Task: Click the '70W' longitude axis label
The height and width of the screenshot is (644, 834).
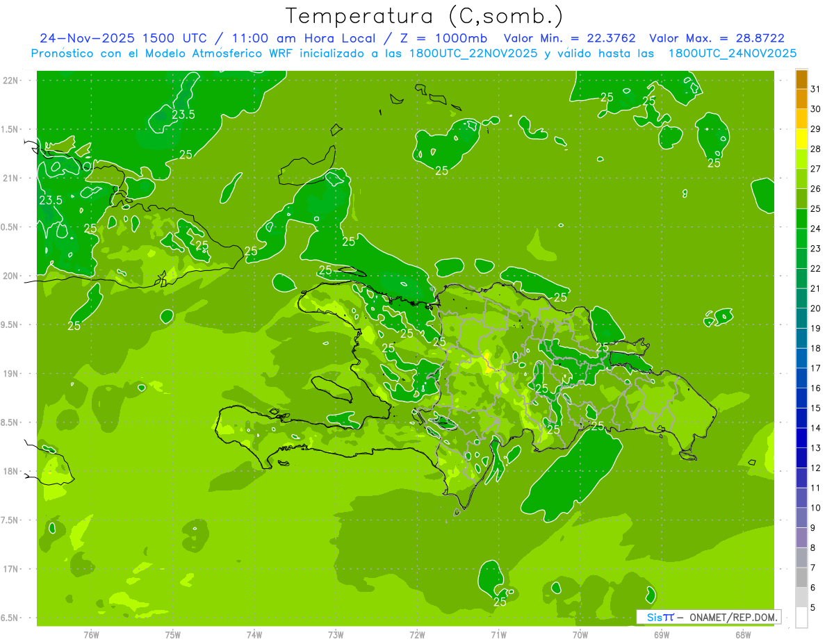Action: pyautogui.click(x=580, y=634)
